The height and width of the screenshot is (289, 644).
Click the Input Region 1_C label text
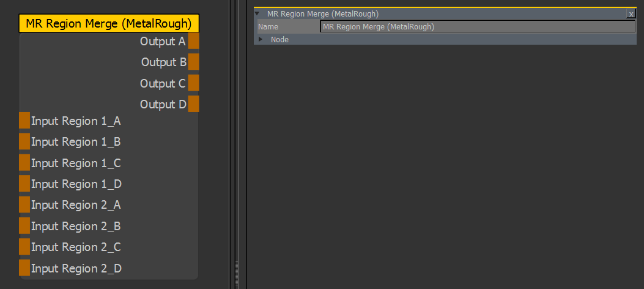tap(76, 163)
